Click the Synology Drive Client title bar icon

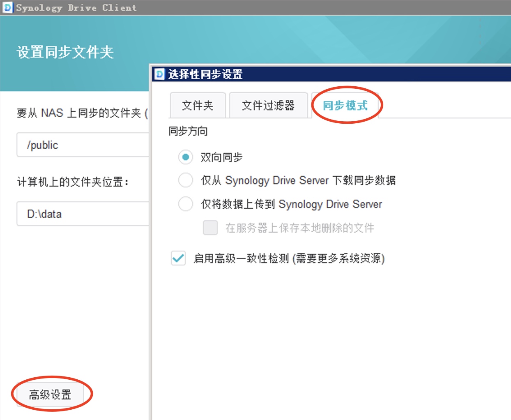pos(8,7)
